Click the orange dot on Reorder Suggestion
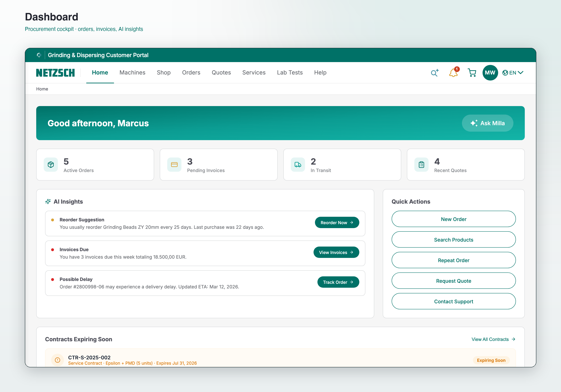This screenshot has width=561, height=392. (52, 220)
